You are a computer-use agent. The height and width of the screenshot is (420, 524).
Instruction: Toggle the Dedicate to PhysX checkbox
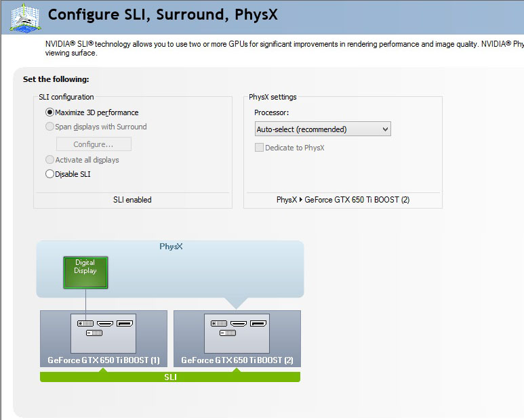(259, 148)
